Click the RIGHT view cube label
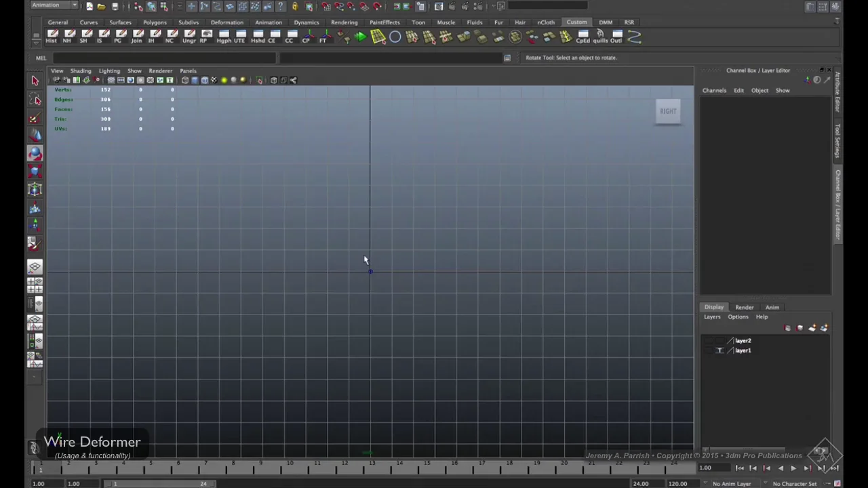This screenshot has height=488, width=868. tap(668, 111)
